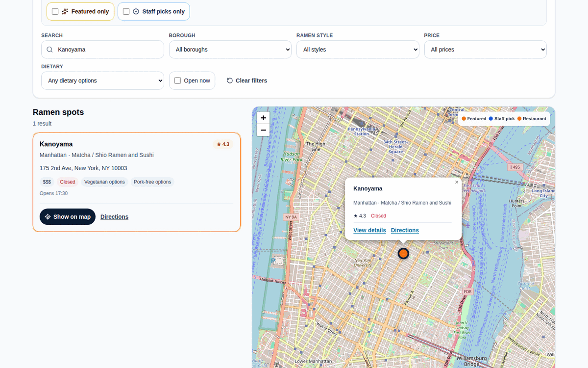Open the Price dropdown

click(485, 50)
